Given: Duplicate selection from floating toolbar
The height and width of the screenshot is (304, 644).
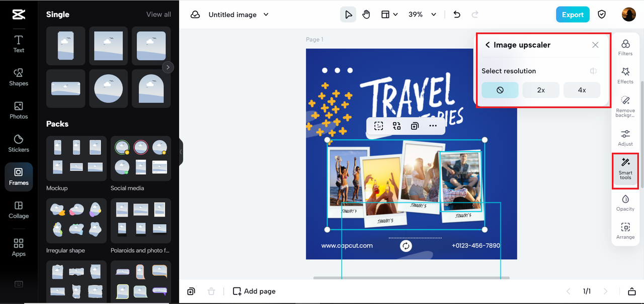Looking at the screenshot, I should click(415, 126).
